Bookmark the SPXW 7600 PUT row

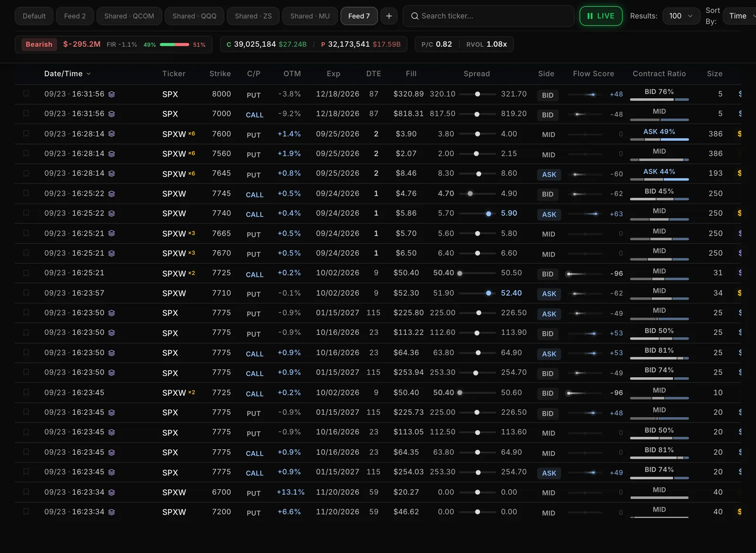(x=26, y=134)
